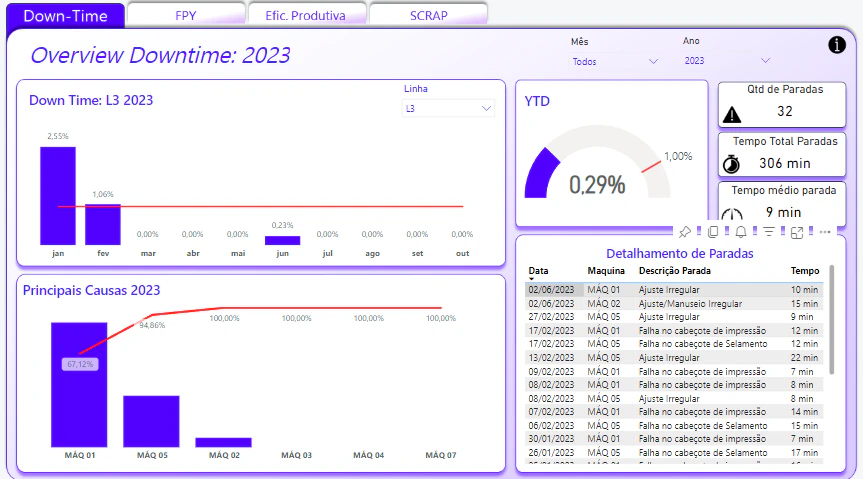Click the gauge icon on Tempo médio parada
Viewport: 863px width, 479px height.
[732, 214]
